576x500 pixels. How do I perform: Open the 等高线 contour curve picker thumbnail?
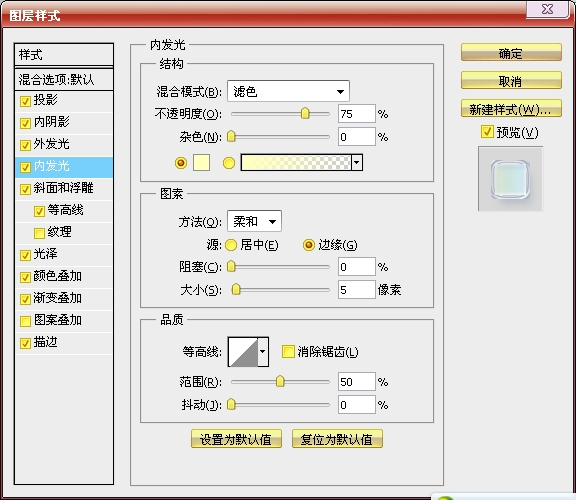pyautogui.click(x=243, y=352)
